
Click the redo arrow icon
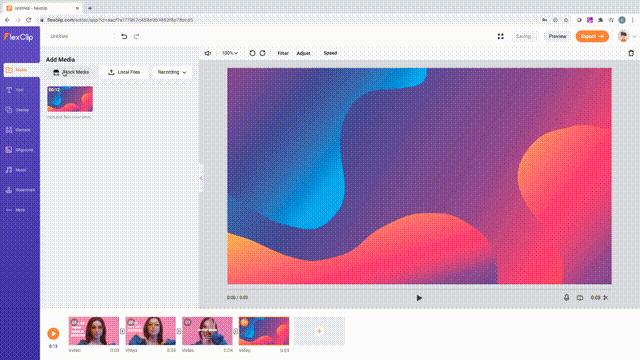[x=137, y=36]
